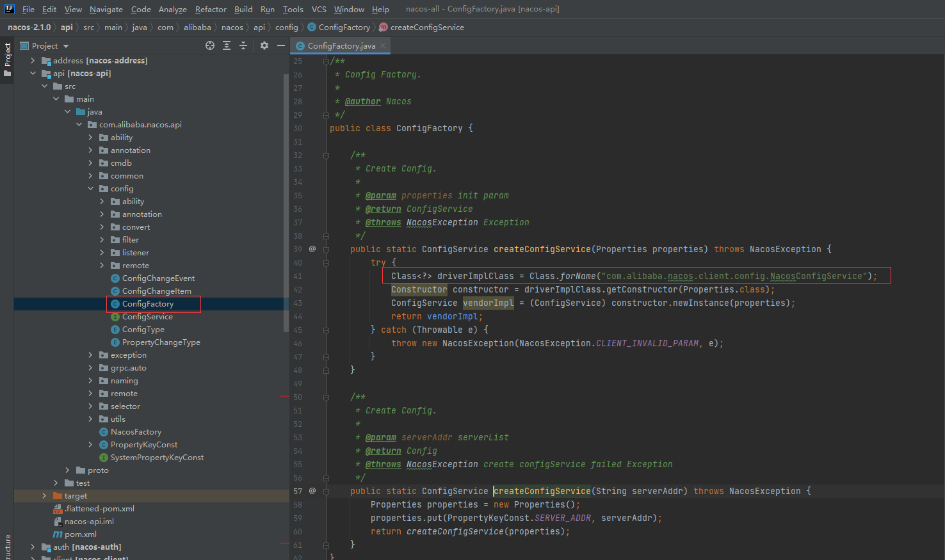The image size is (945, 560).
Task: Fold the try block at line 40
Action: click(x=326, y=263)
